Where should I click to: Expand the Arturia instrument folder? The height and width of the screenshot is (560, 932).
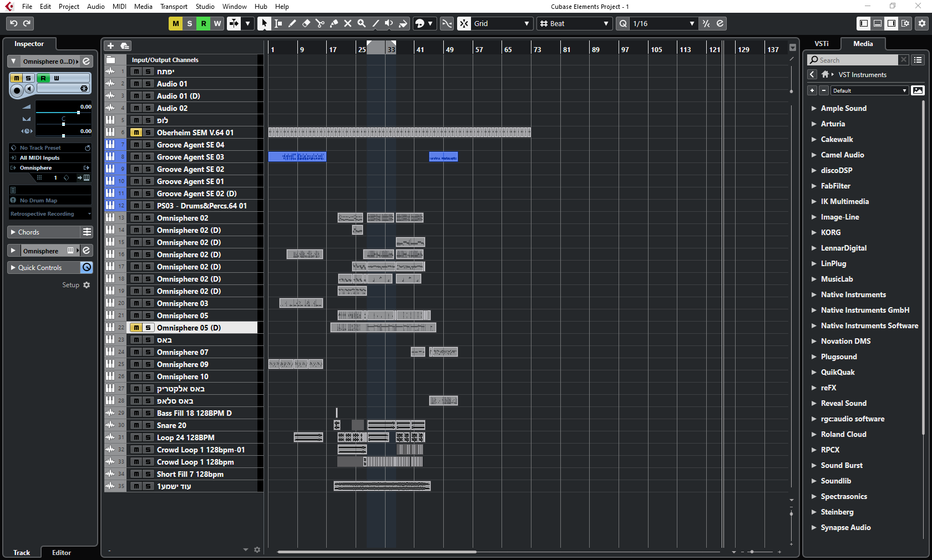point(814,124)
